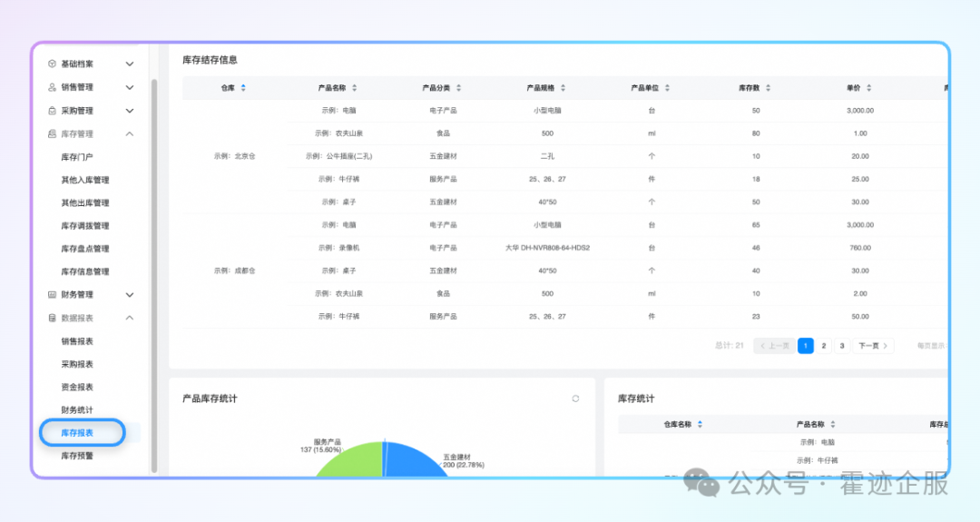
Task: Open 销售报表 under 数据报表
Action: [77, 341]
